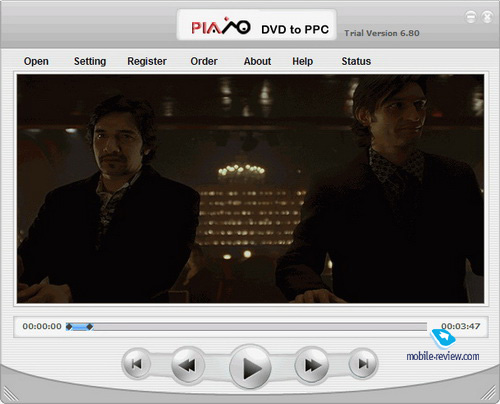Screen dimensions: 500x404
Task: Open the Open menu
Action: click(36, 61)
